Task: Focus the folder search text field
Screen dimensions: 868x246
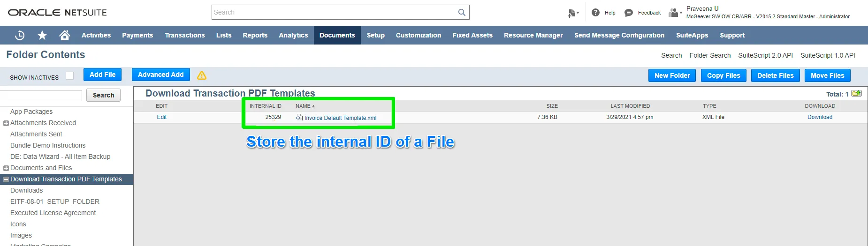Action: 41,96
